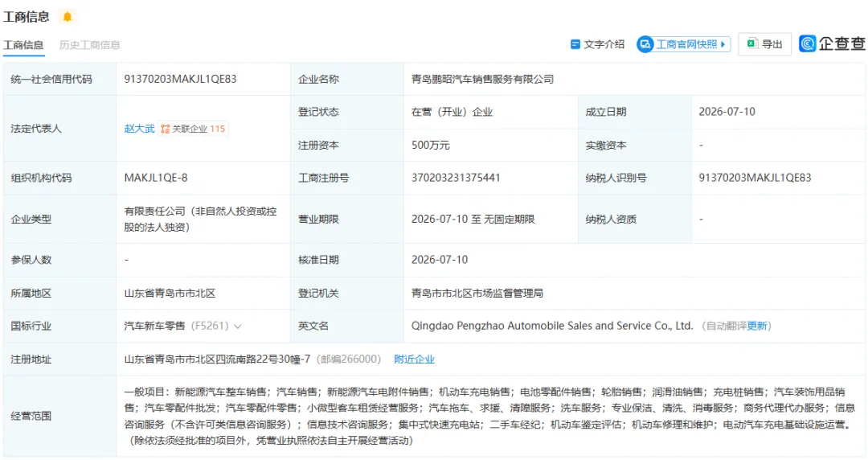The width and height of the screenshot is (868, 460).
Task: Open 文字介绍 text introduction
Action: (x=597, y=44)
